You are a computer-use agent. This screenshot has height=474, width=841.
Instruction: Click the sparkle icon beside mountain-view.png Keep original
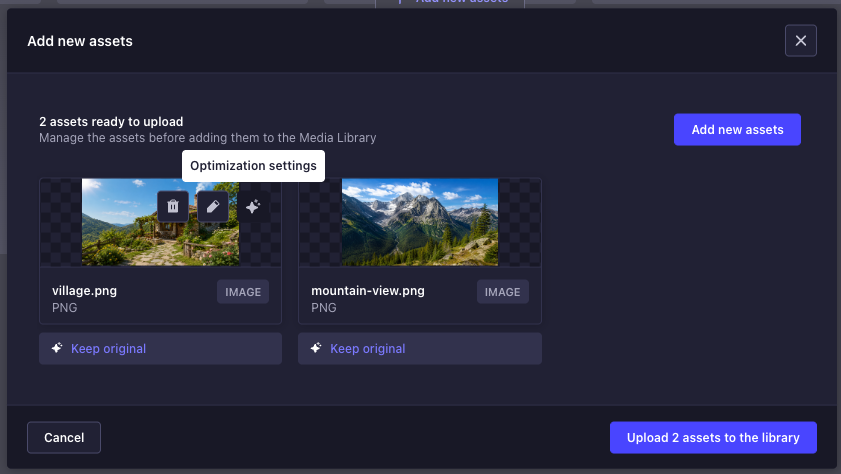(x=316, y=348)
